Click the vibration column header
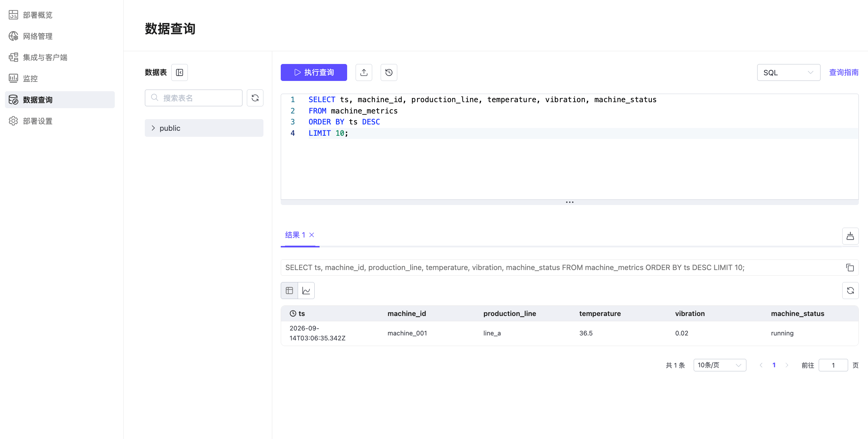Image resolution: width=868 pixels, height=439 pixels. [x=690, y=314]
